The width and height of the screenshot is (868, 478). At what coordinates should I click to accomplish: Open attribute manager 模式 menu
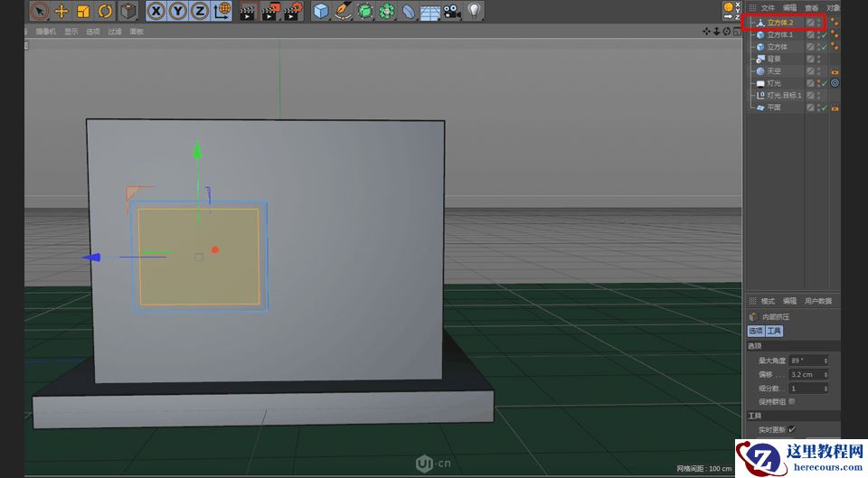click(768, 301)
